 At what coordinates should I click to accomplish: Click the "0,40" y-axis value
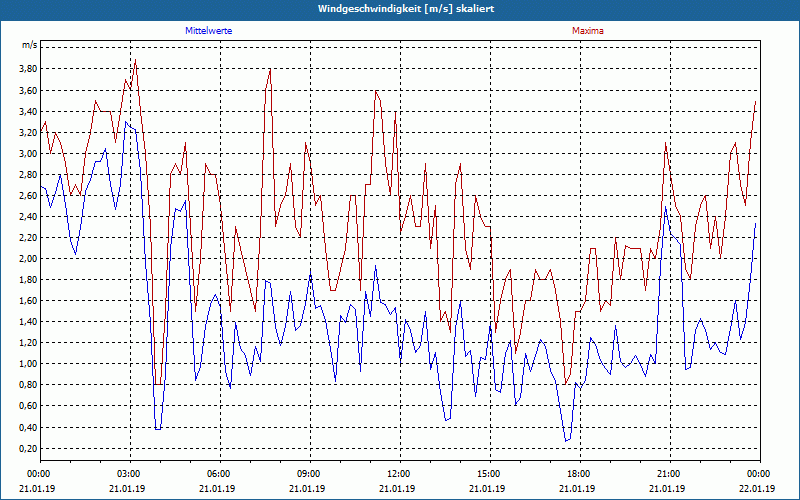point(29,428)
